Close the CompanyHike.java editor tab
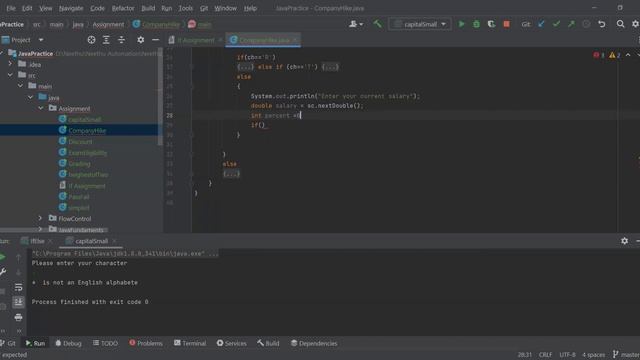The image size is (640, 360). [x=295, y=40]
